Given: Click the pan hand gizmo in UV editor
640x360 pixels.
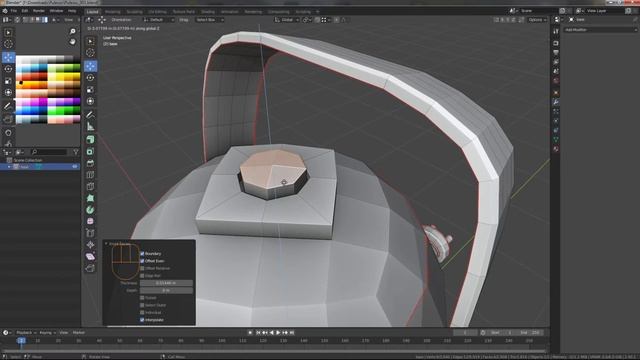Looking at the screenshot, I should coord(73,42).
